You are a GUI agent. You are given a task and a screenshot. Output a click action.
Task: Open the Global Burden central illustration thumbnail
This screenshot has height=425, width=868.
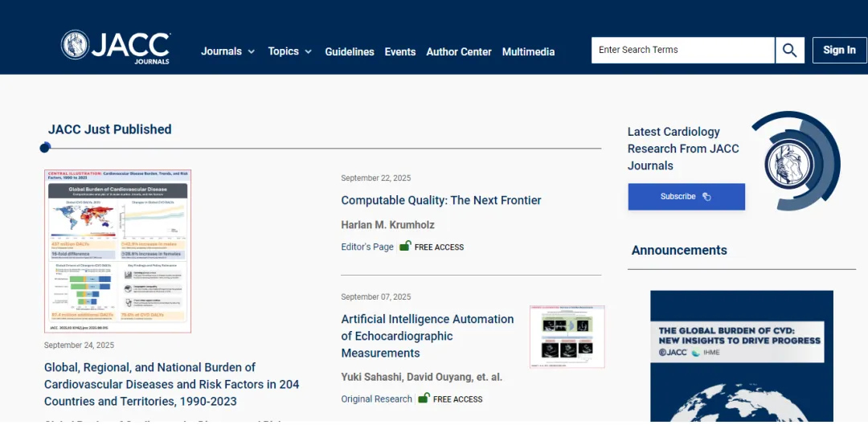click(118, 251)
